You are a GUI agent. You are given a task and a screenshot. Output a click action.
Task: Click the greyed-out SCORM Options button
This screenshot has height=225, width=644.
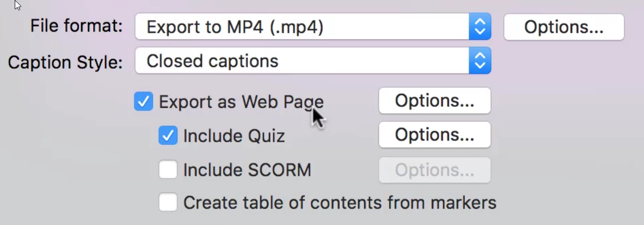[434, 170]
